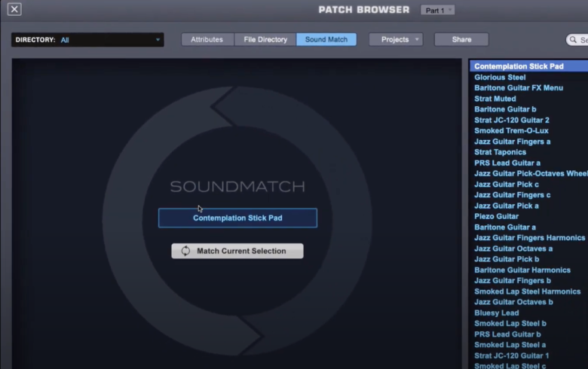Select Strat JC-120 Guitar 2
Screen dimensions: 588x369
click(x=512, y=120)
